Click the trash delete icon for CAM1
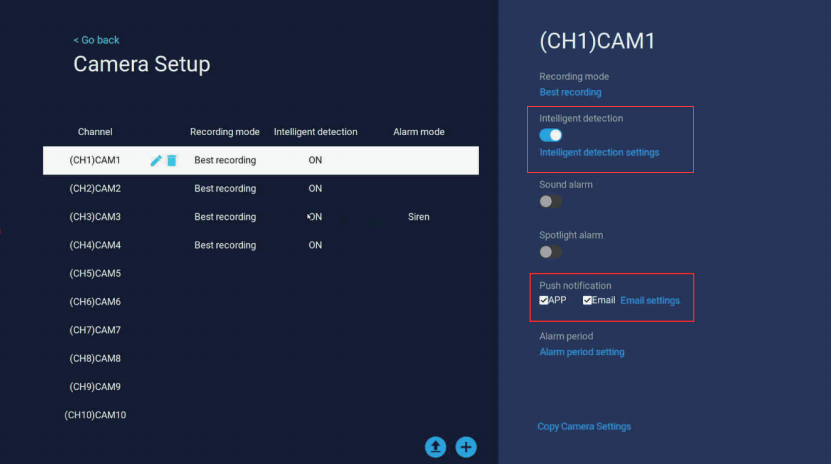 (171, 160)
